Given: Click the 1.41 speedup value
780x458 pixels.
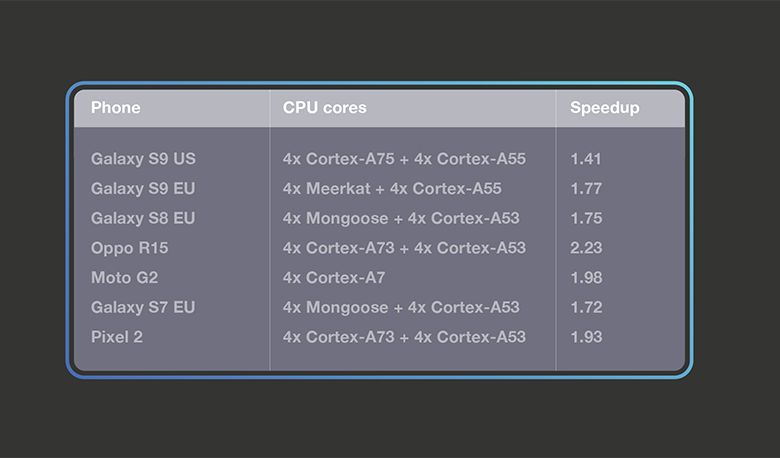Looking at the screenshot, I should point(586,159).
